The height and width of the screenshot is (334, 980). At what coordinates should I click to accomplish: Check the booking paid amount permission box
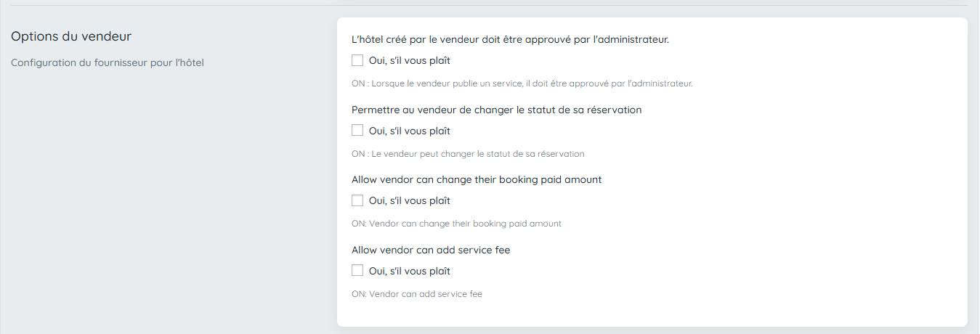click(357, 200)
